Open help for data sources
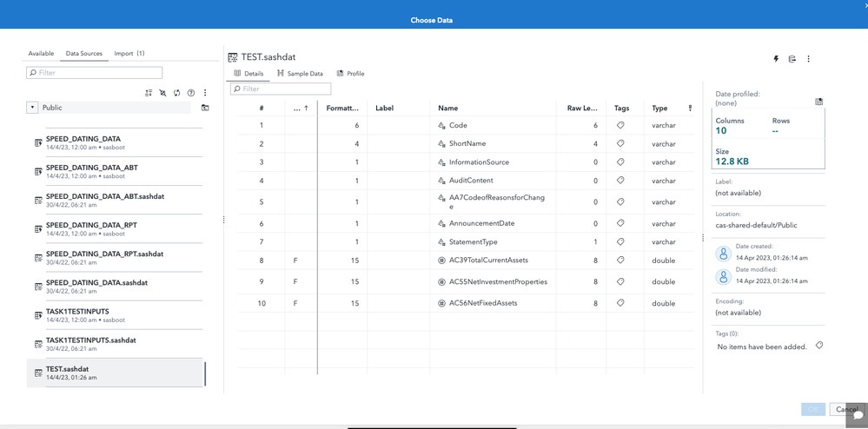Viewport: 868px width, 429px height. pos(191,93)
